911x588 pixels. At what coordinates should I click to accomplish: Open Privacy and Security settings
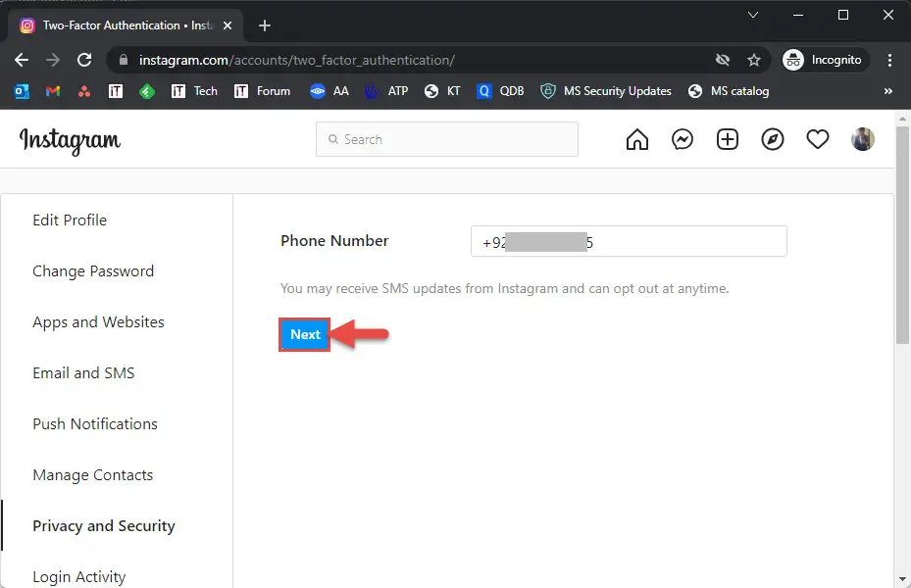pyautogui.click(x=103, y=526)
